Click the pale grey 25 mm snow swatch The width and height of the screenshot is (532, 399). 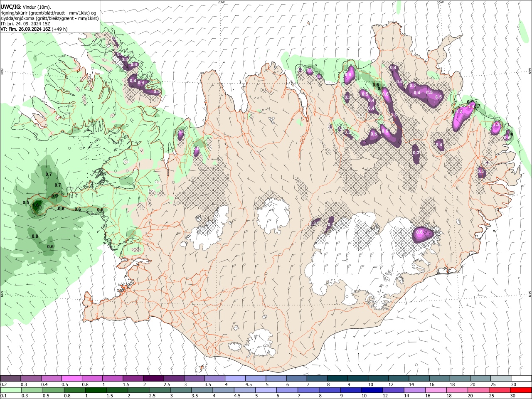(501, 378)
